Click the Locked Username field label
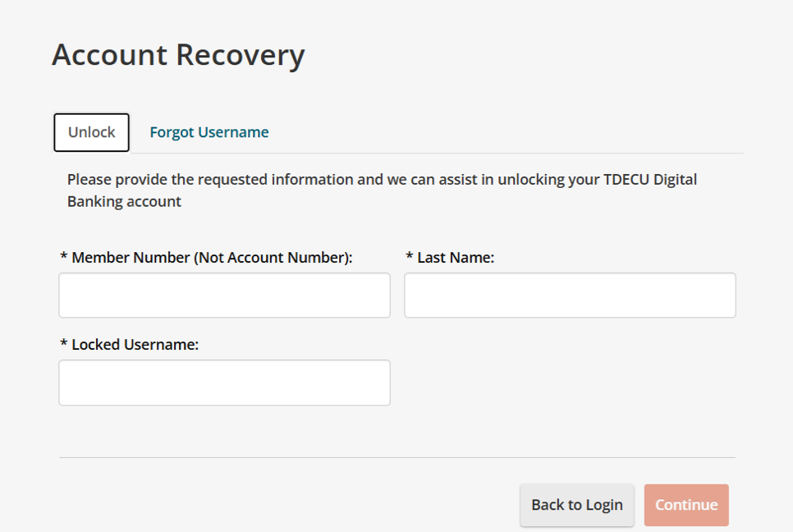Viewport: 793px width, 532px height. coord(130,344)
